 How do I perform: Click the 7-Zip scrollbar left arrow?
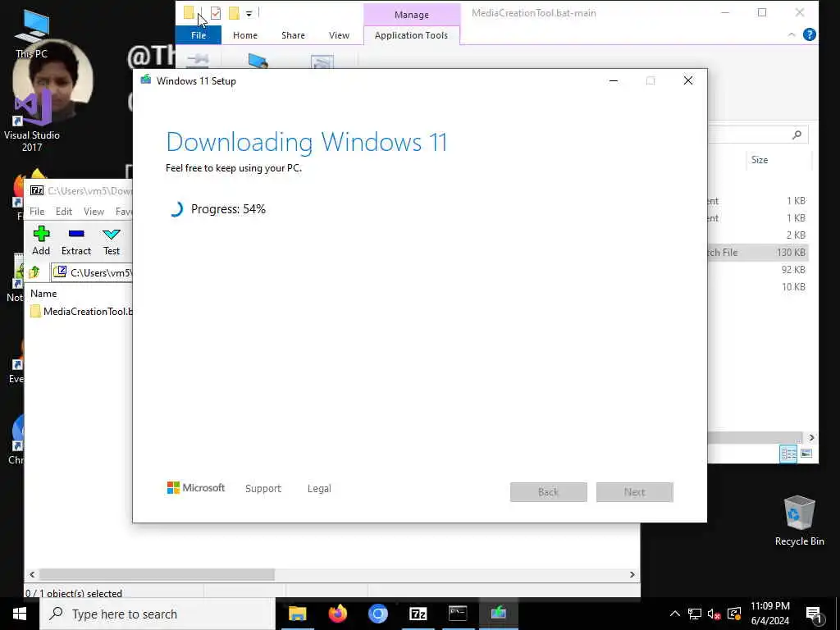32,574
